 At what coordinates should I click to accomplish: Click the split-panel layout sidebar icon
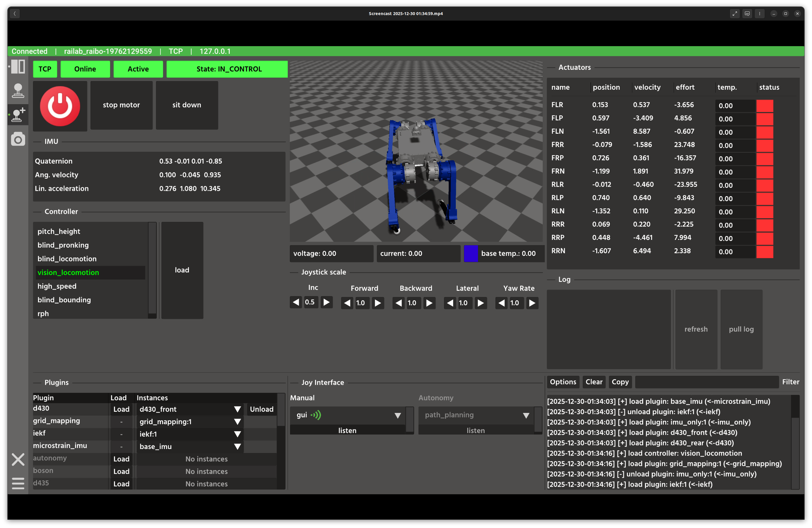[x=18, y=67]
